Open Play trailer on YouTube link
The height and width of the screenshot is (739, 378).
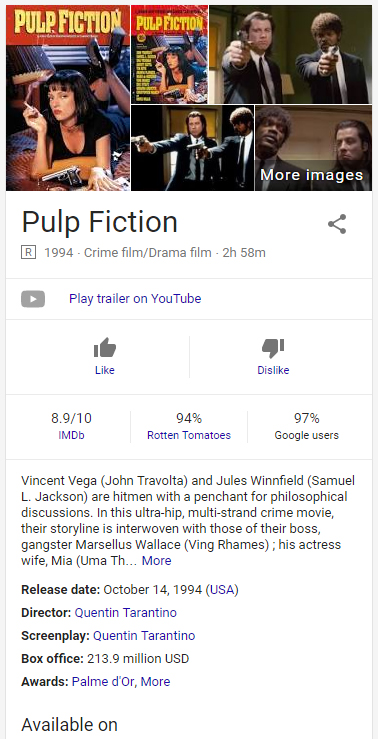click(135, 299)
